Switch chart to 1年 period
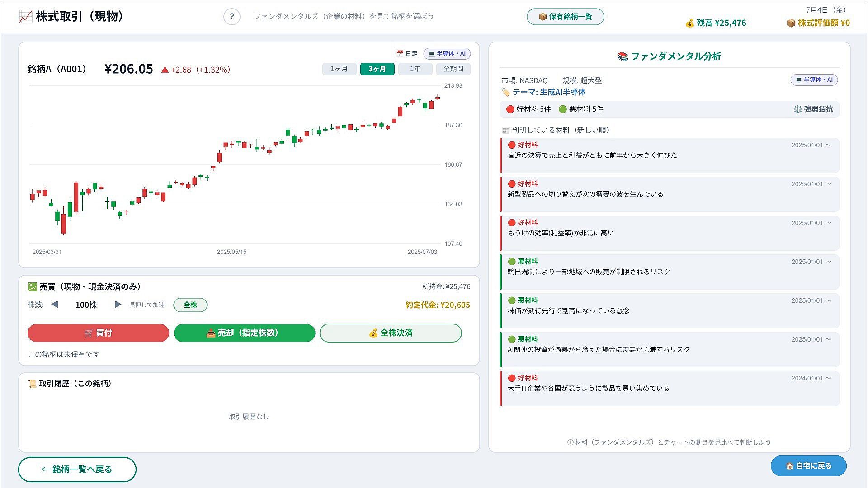This screenshot has width=868, height=488. point(415,69)
